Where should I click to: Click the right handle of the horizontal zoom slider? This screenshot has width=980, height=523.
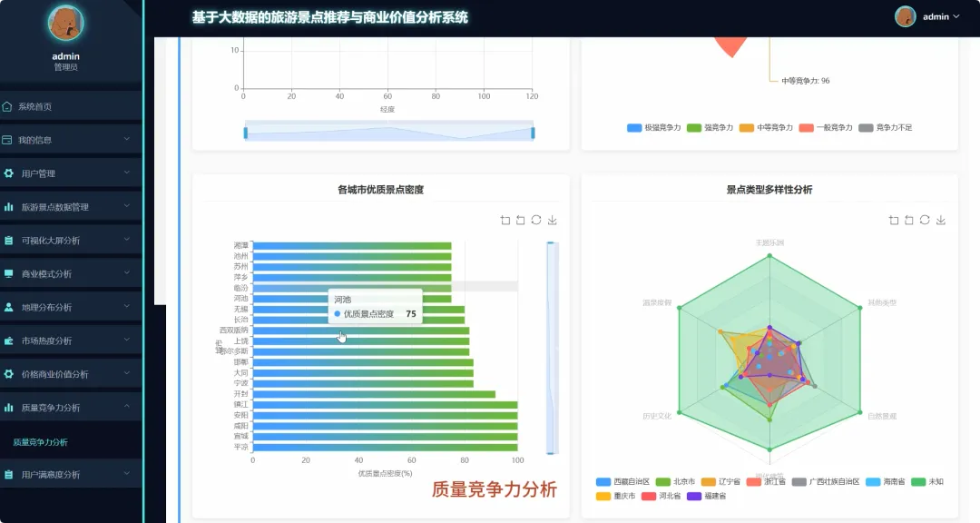pyautogui.click(x=534, y=133)
